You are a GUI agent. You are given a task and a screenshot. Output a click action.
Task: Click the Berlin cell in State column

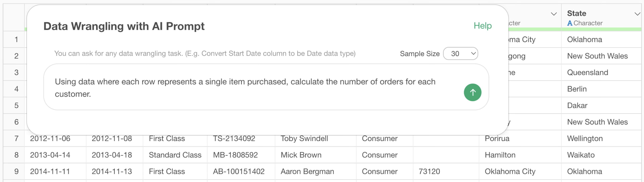point(577,89)
